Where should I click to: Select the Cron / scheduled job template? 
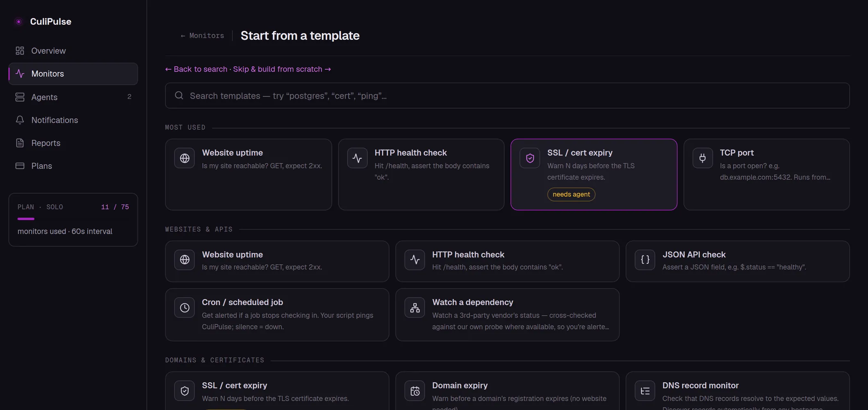tap(277, 315)
